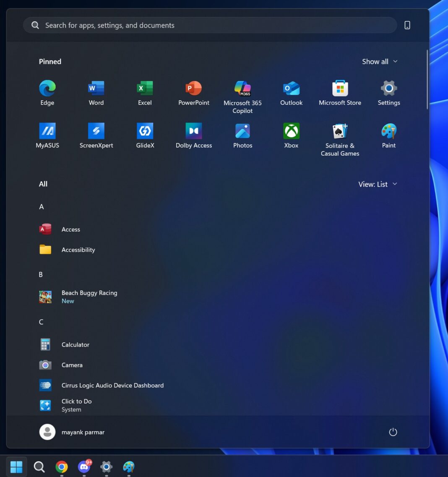
Task: Launch Paint from the taskbar
Action: pos(128,467)
